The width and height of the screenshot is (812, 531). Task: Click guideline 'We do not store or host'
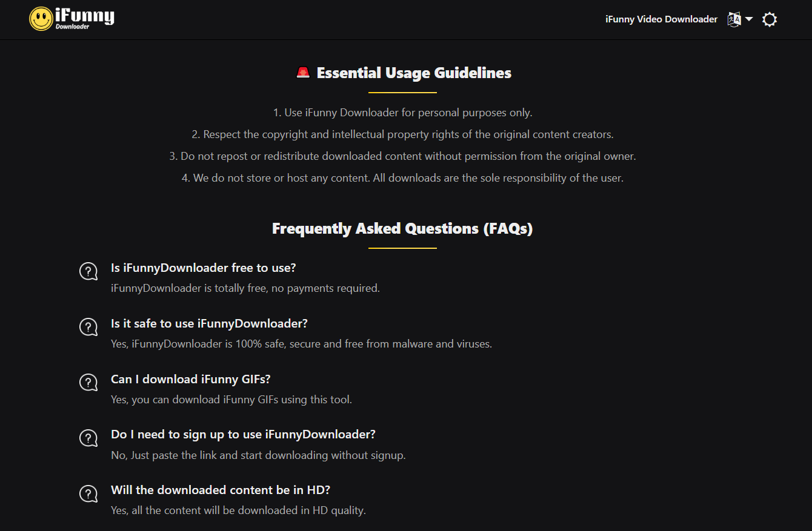pos(402,178)
